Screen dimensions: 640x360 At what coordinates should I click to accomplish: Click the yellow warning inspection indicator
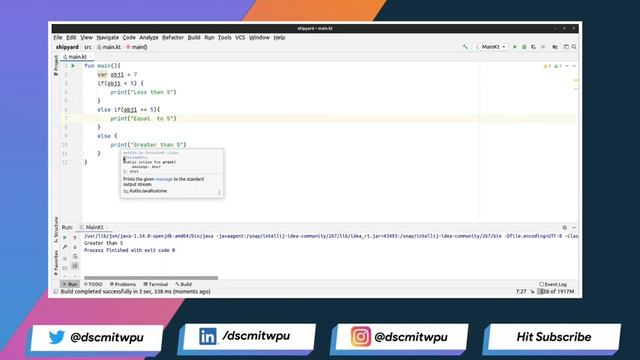pos(547,66)
